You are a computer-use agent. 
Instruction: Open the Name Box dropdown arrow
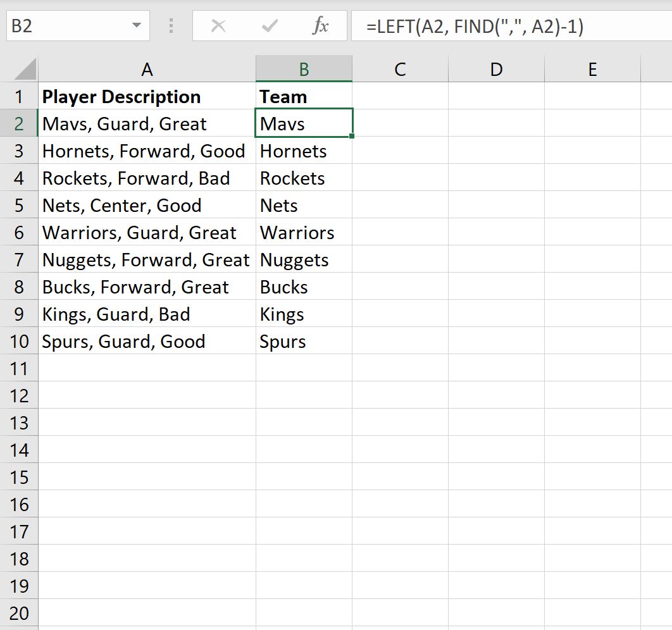pos(136,25)
